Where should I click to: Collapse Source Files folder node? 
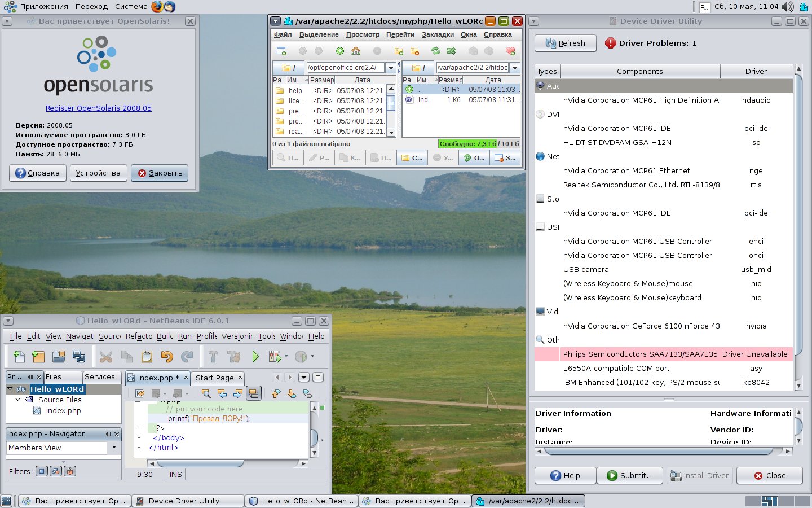[x=18, y=400]
